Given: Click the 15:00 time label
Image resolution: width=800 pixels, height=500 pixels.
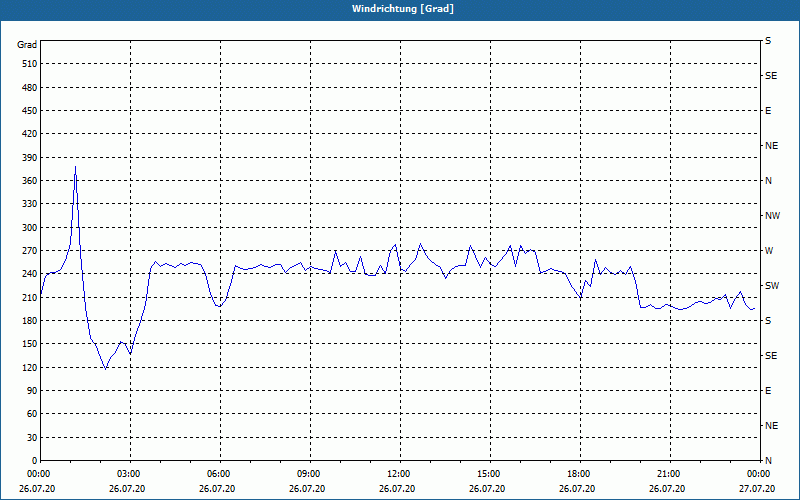Looking at the screenshot, I should (487, 474).
